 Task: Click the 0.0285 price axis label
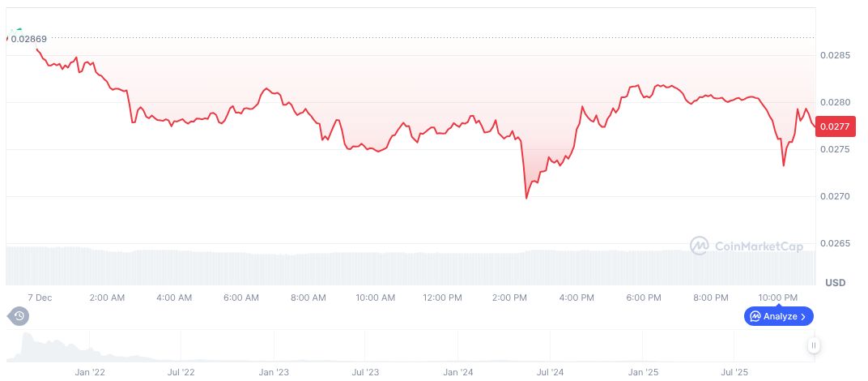coord(836,55)
